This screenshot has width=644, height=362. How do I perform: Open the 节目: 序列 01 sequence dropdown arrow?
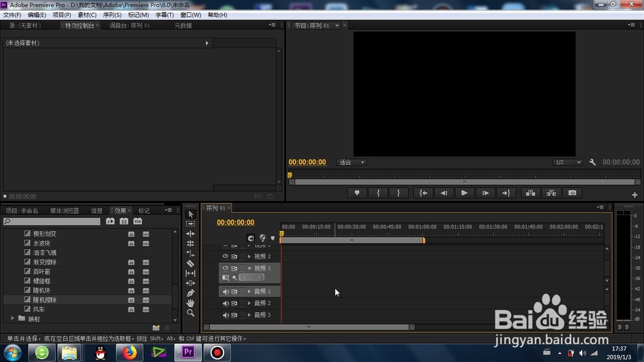pyautogui.click(x=337, y=26)
